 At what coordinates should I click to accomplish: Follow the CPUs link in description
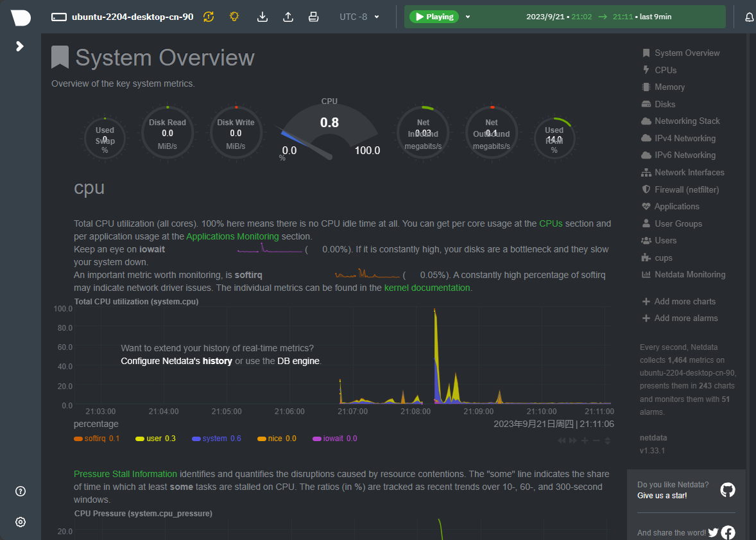pyautogui.click(x=551, y=223)
